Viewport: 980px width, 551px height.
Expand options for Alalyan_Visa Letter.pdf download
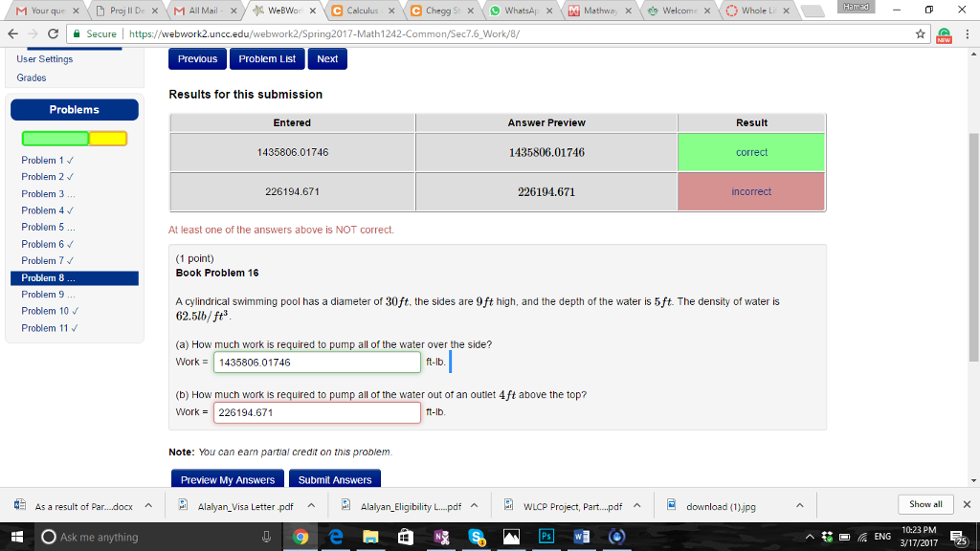pyautogui.click(x=309, y=504)
